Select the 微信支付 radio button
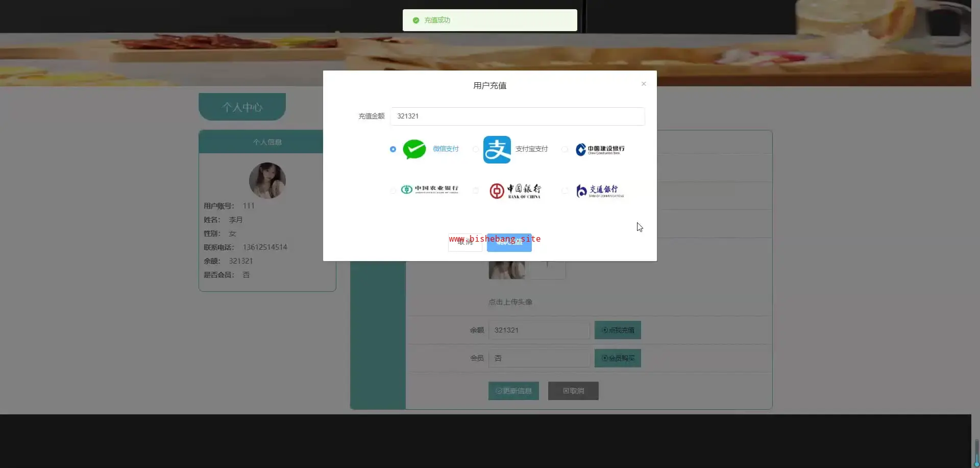 coord(393,149)
